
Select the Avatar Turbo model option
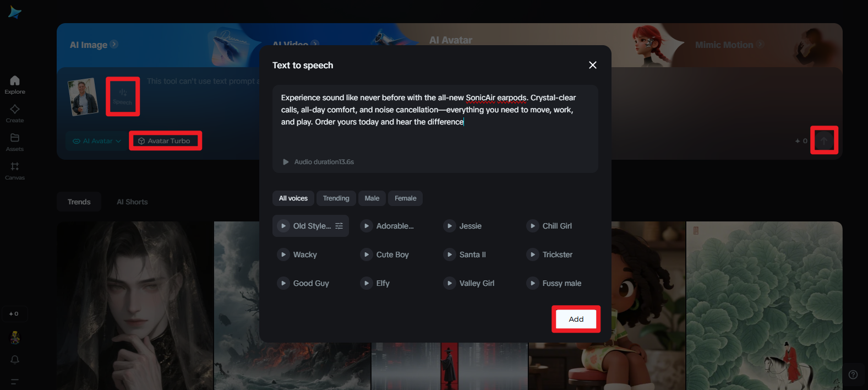(x=165, y=141)
